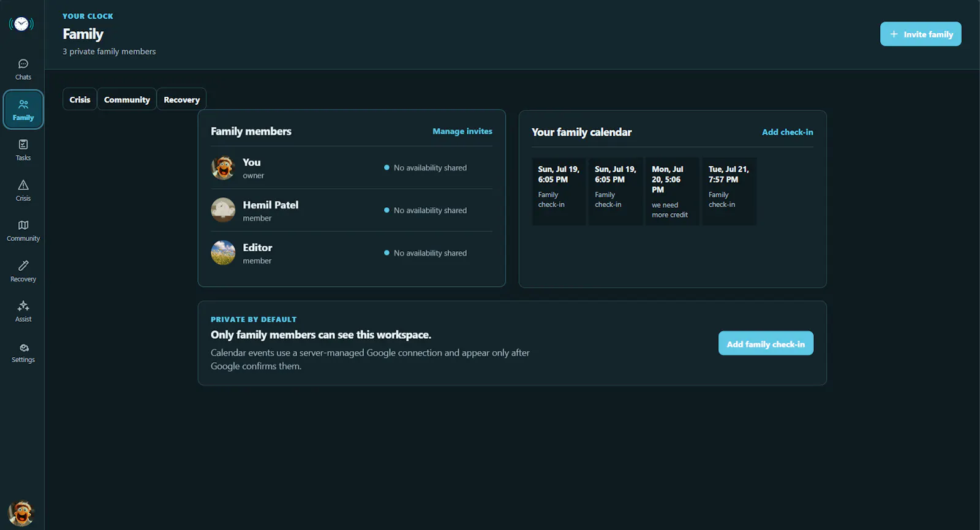Switch to the Crisis tab
The image size is (980, 530).
click(x=80, y=99)
